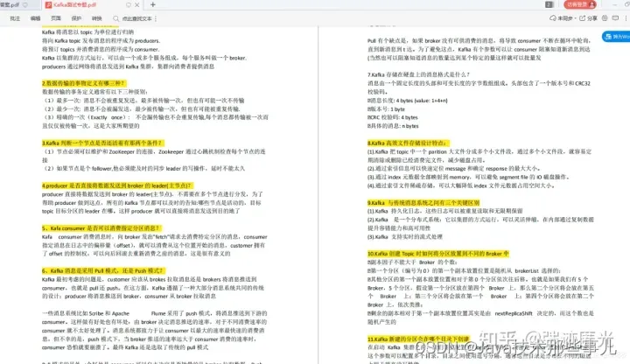The height and width of the screenshot is (364, 630).
Task: Click the 未同步 cloud sync icon
Action: 553,18
